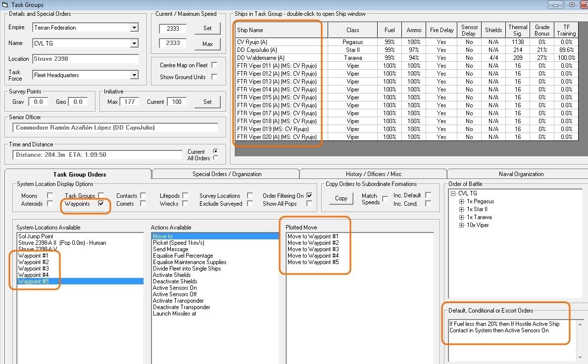Choose the Launch Missiles at action
Viewport: 588px width, 364px height.
point(215,314)
